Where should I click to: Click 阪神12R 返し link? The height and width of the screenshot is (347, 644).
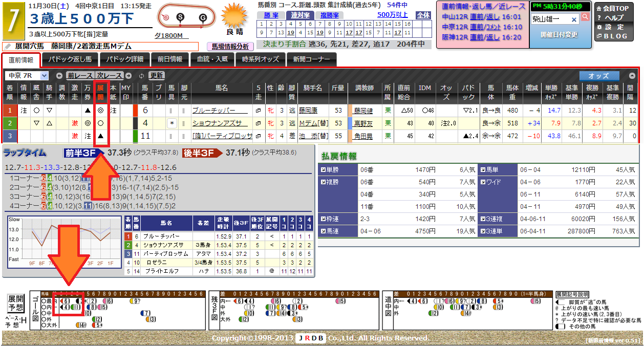click(493, 37)
